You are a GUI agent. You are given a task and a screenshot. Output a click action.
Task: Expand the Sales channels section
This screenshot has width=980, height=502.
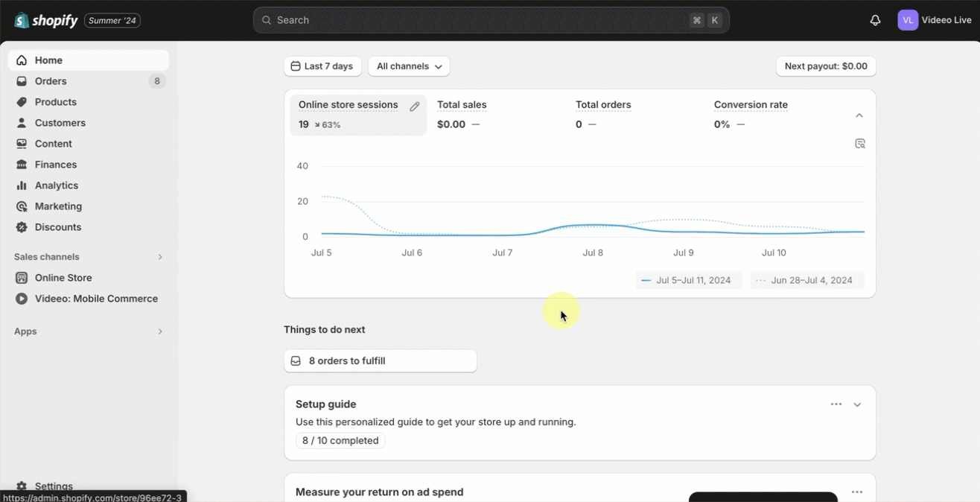159,257
